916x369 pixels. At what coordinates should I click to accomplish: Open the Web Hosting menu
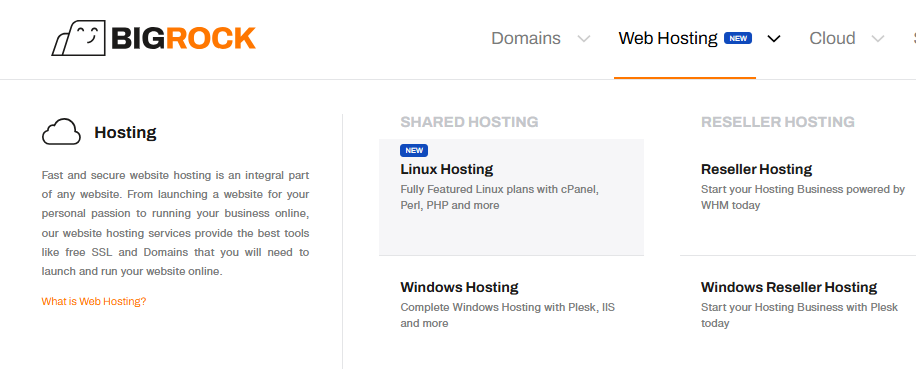pyautogui.click(x=668, y=39)
